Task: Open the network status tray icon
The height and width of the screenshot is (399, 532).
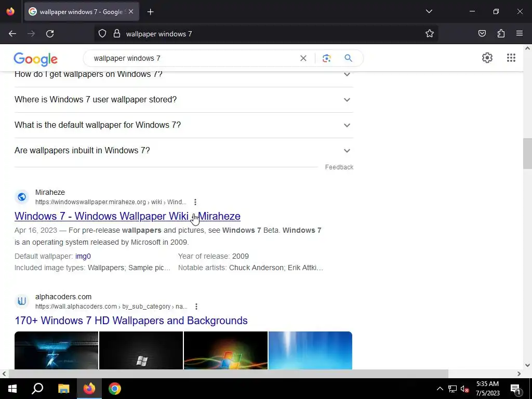Action: tap(453, 389)
